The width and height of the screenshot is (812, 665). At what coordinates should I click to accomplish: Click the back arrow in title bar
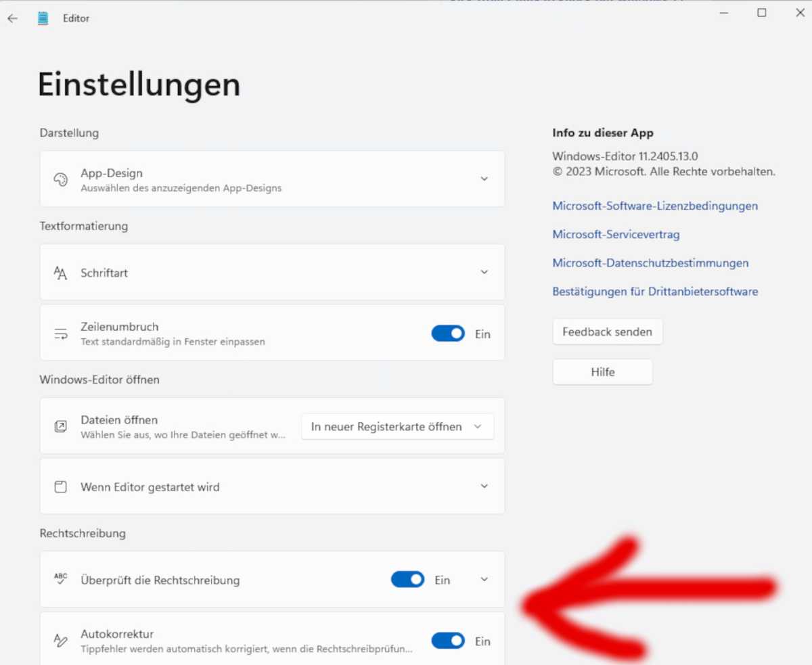pos(12,18)
